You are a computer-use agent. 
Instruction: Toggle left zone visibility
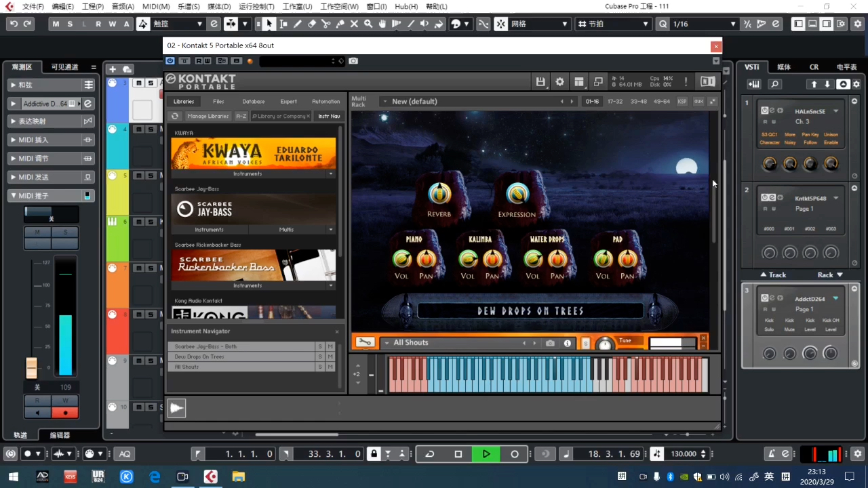[799, 24]
